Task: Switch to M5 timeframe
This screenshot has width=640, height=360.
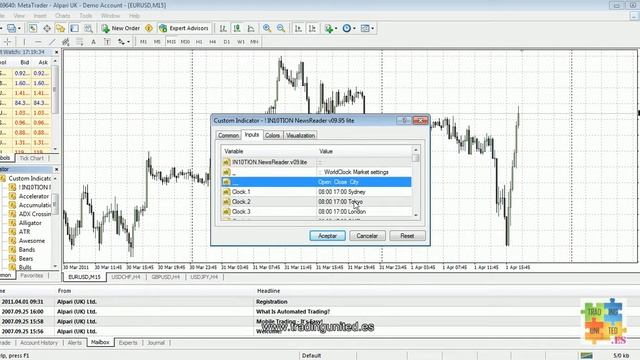Action: pos(157,42)
